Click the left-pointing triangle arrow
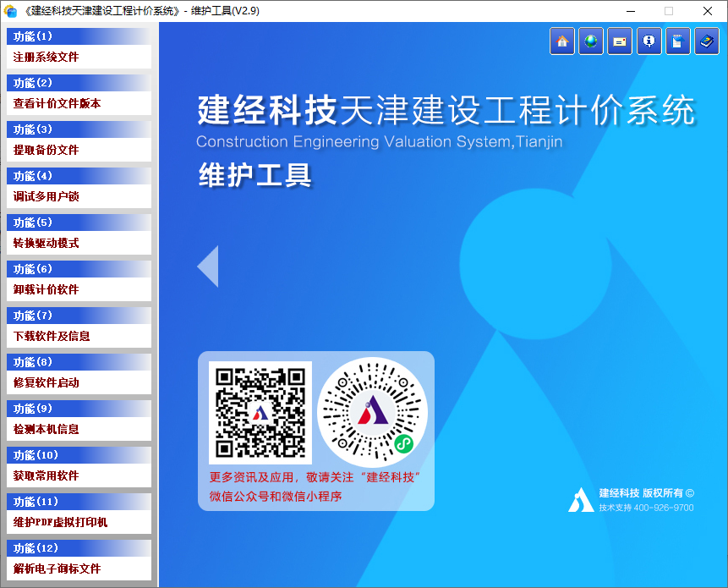728x588 pixels. 208,267
